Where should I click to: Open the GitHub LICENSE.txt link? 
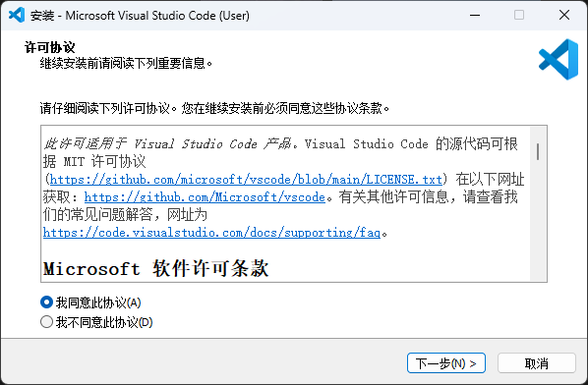(x=246, y=180)
